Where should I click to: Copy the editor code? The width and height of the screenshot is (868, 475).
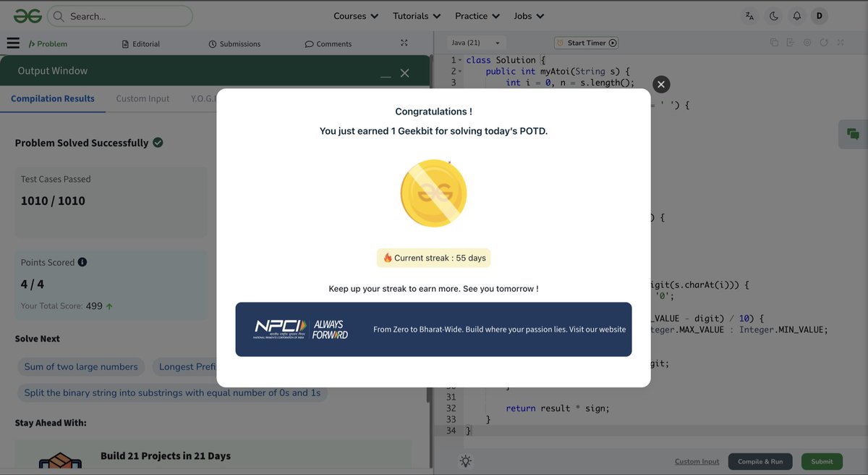click(x=774, y=43)
